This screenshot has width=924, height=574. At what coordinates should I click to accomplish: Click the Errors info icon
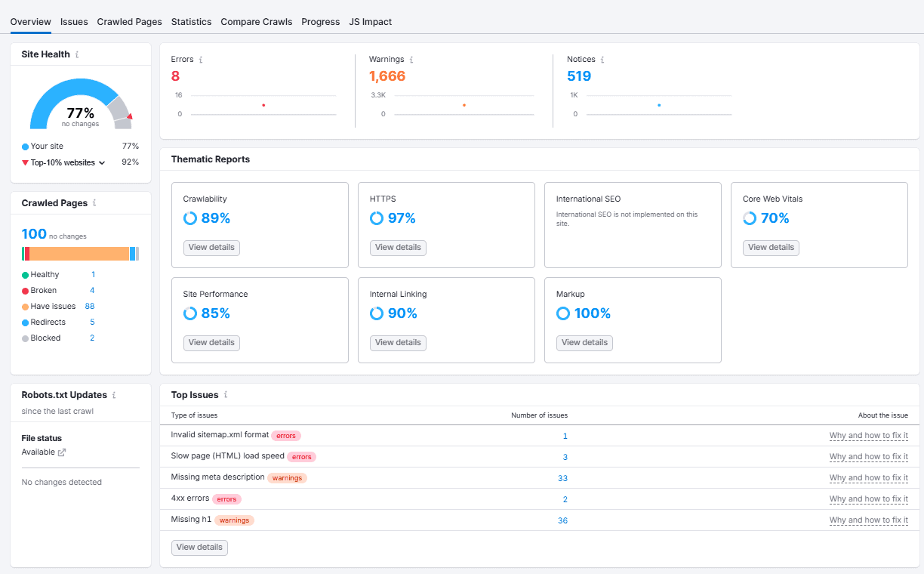click(201, 60)
